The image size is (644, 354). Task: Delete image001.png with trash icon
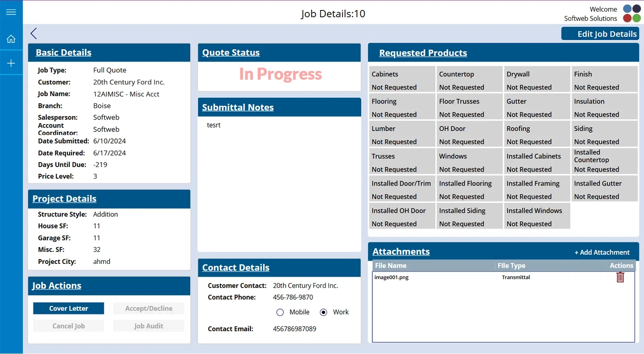point(620,277)
